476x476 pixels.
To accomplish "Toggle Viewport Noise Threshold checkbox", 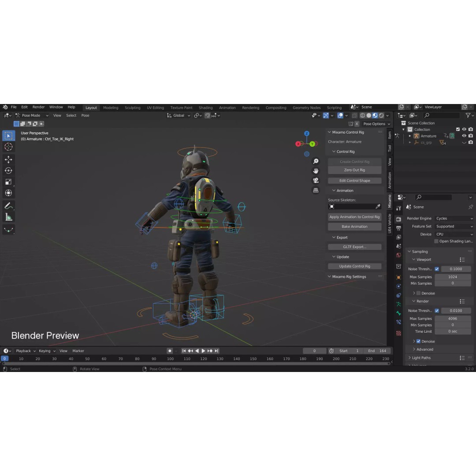I will 437,269.
